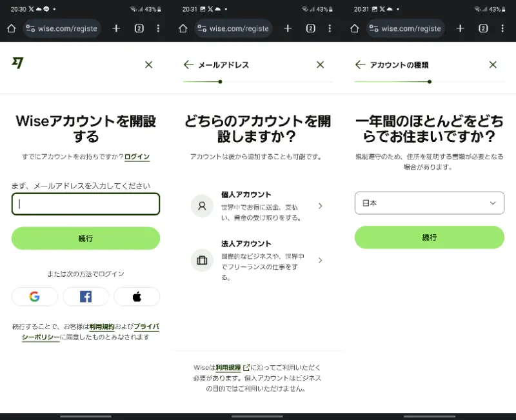This screenshot has height=420, width=516.
Task: Go back using arrow beside メールアドレス
Action: pyautogui.click(x=188, y=65)
